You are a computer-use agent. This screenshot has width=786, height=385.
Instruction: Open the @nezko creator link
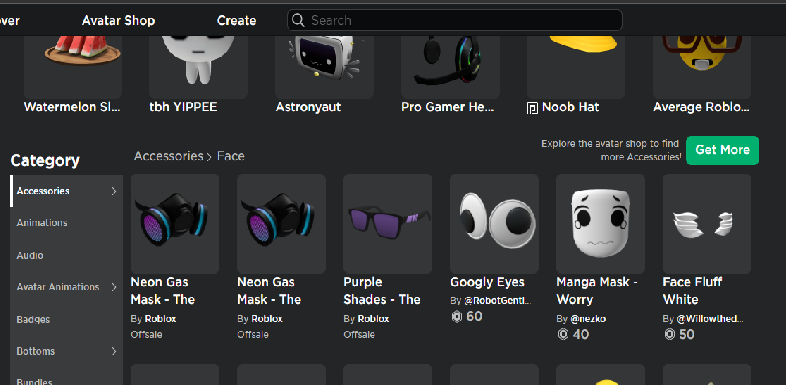[588, 318]
